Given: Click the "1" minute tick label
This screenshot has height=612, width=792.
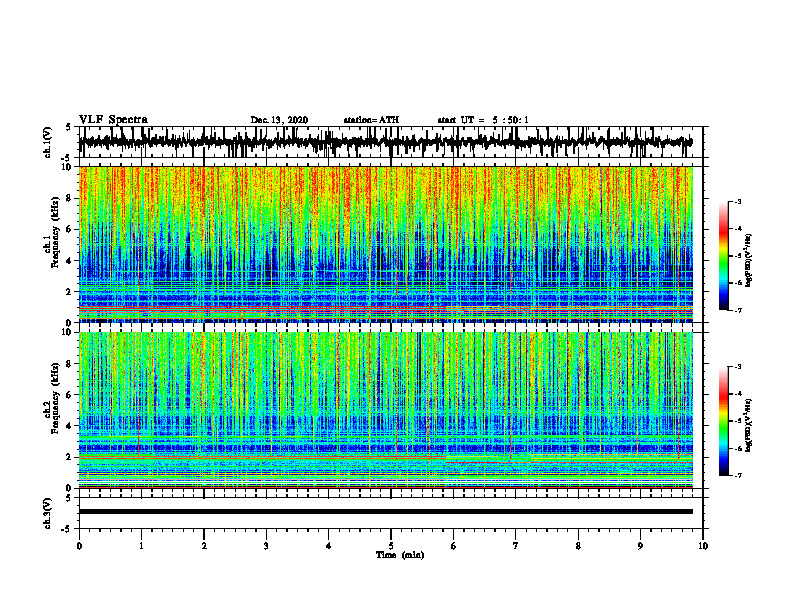Looking at the screenshot, I should (x=141, y=546).
